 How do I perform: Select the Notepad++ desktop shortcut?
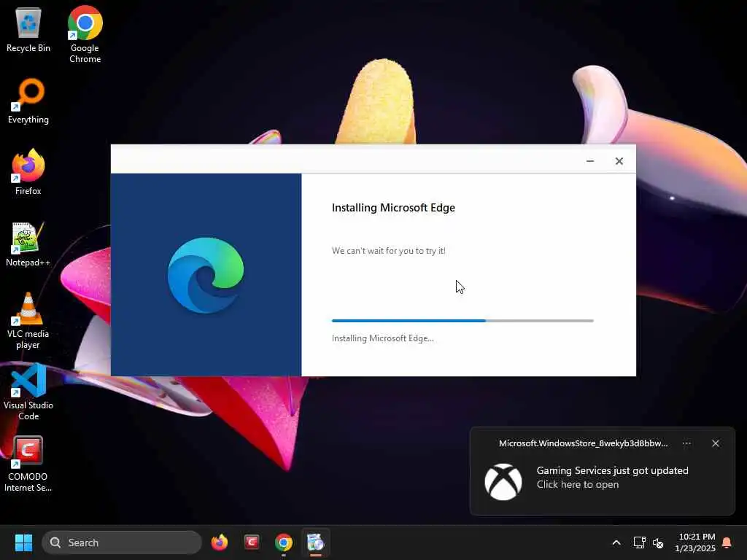tap(28, 244)
